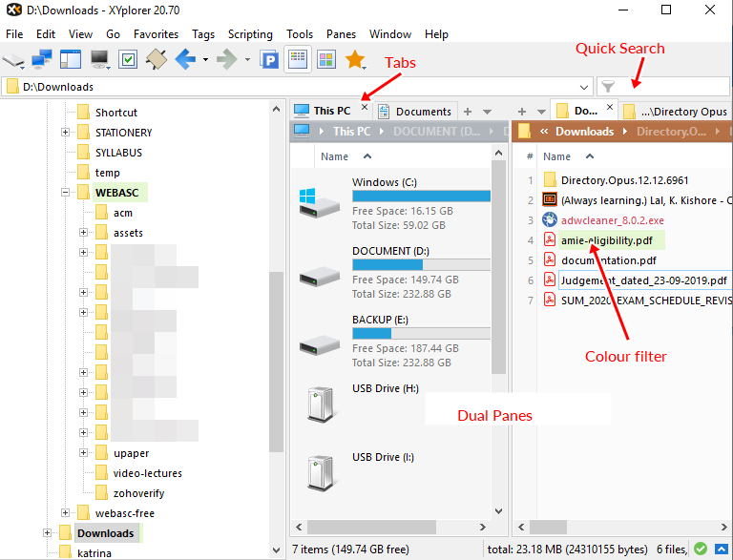Viewport: 733px width, 560px height.
Task: Click the monitor/preview toolbar icon
Action: coord(99,60)
